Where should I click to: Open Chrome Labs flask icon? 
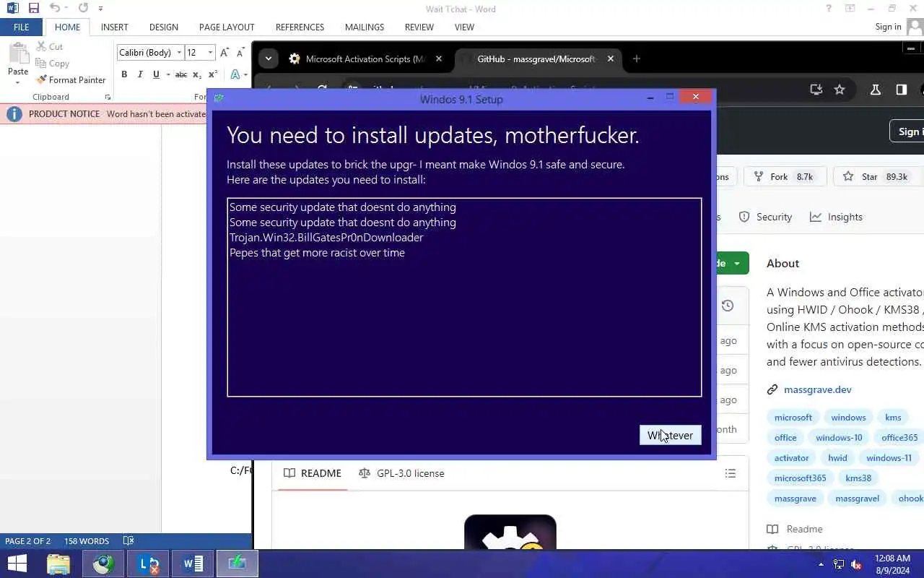876,90
